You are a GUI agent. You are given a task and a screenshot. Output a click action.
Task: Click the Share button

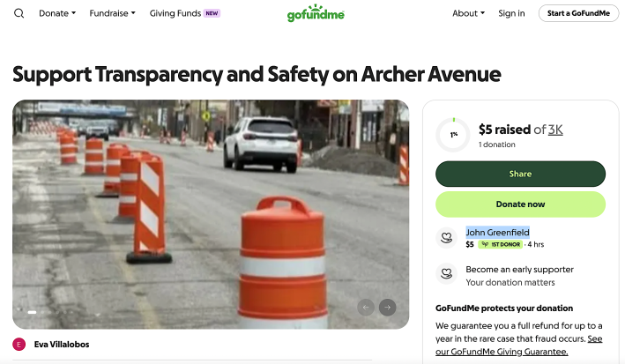pyautogui.click(x=520, y=174)
